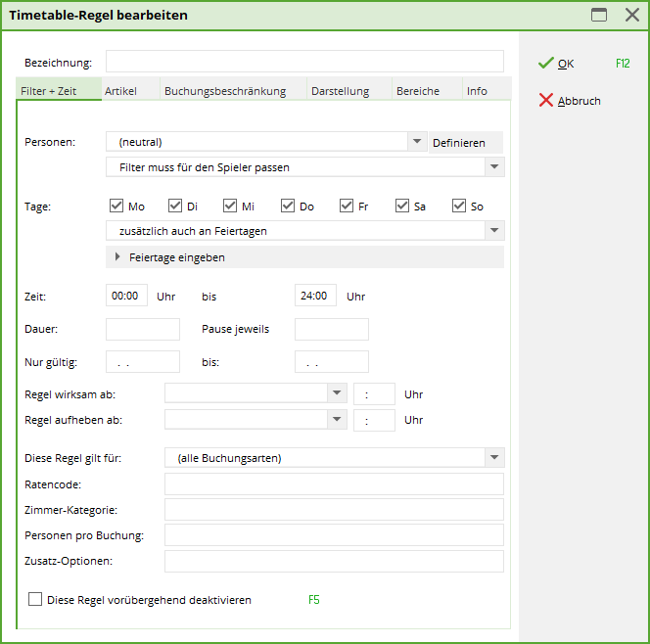Viewport: 650px width, 644px height.
Task: Click the Ratencode input field
Action: (x=334, y=484)
